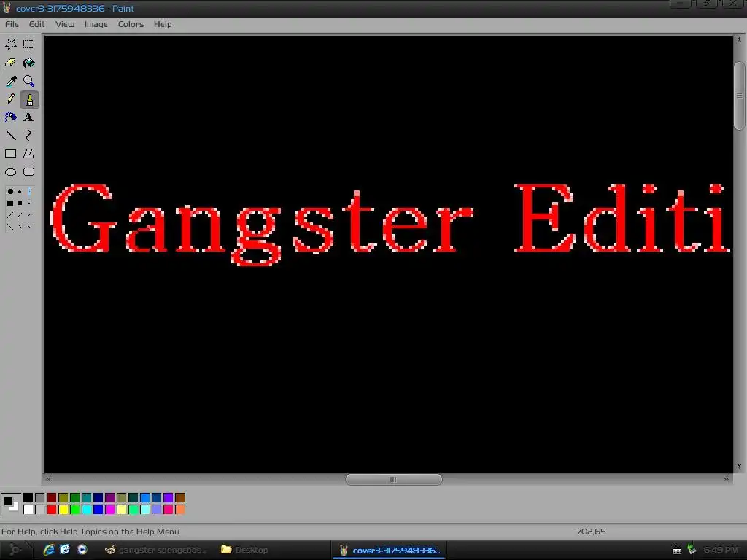The image size is (747, 560).
Task: Click the Paint icon in title bar
Action: 7,8
